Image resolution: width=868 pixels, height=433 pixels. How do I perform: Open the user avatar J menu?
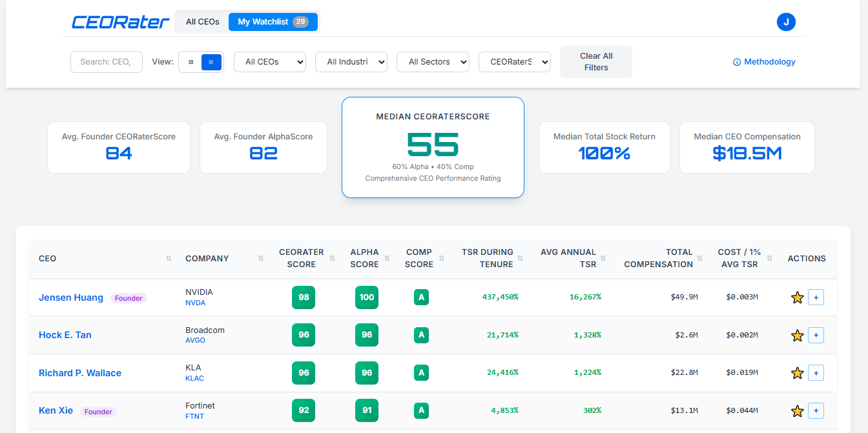[786, 22]
